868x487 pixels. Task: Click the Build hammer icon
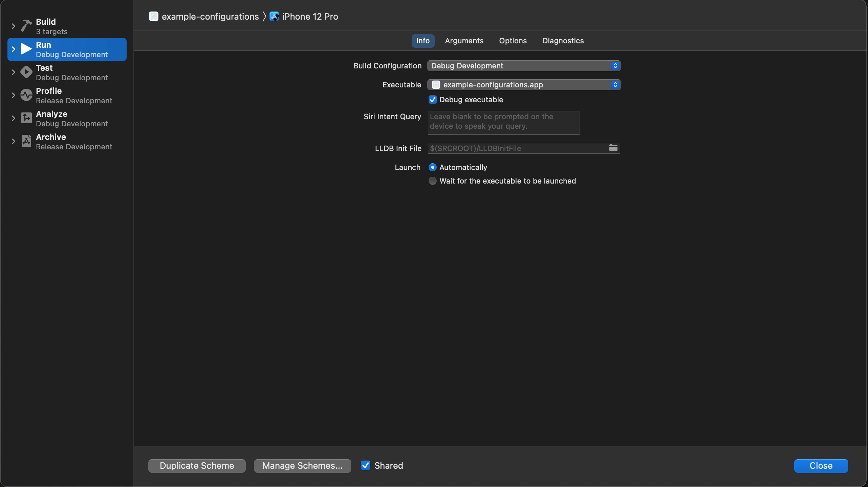[x=26, y=26]
